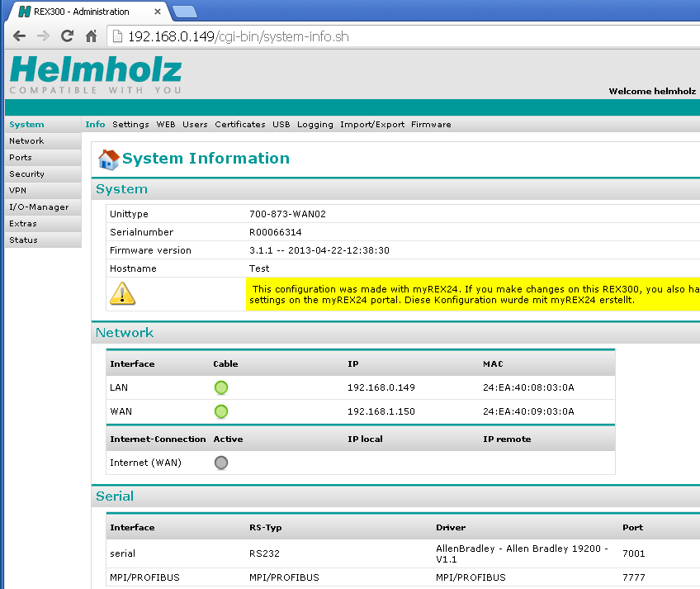The width and height of the screenshot is (700, 589).
Task: Click the RS-Typ column header
Action: pyautogui.click(x=265, y=527)
